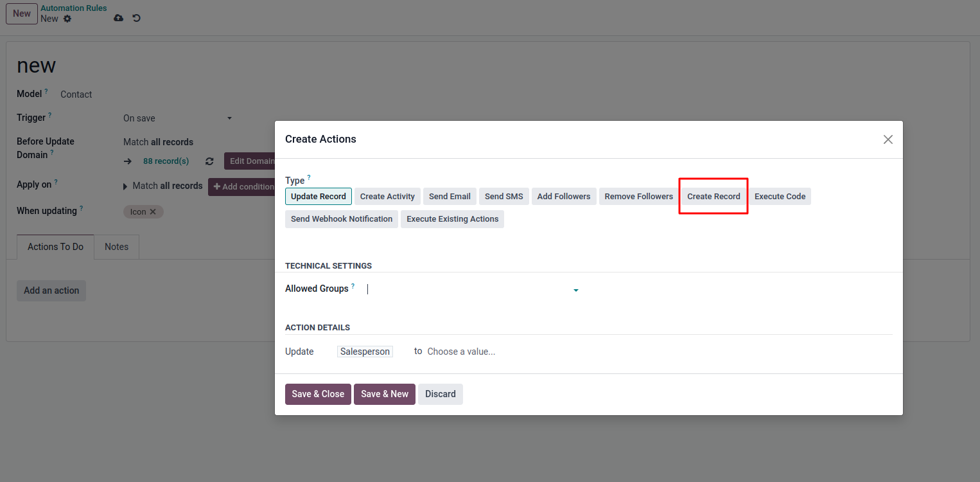Click the help mark next to Trigger
The width and height of the screenshot is (980, 482).
(50, 115)
